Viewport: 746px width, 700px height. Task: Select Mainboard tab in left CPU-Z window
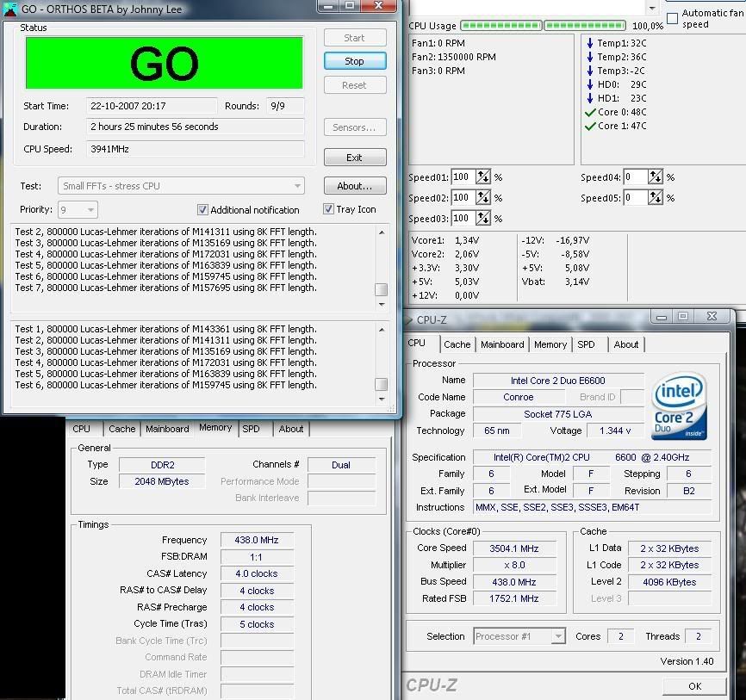[167, 429]
